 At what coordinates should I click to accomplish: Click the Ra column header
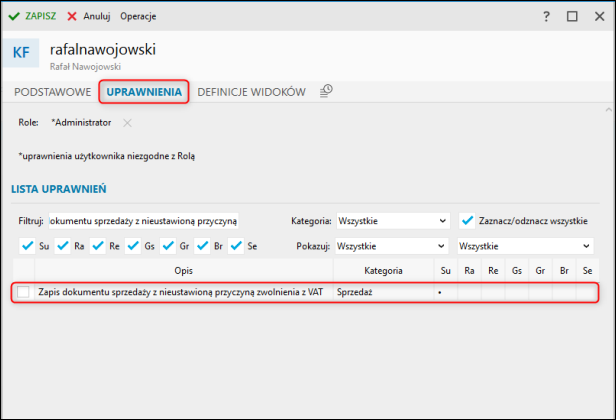[x=469, y=271]
